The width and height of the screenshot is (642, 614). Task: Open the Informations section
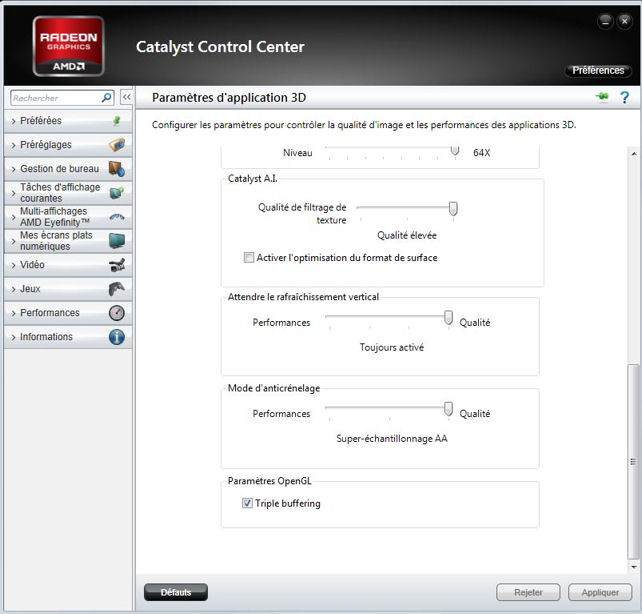68,337
